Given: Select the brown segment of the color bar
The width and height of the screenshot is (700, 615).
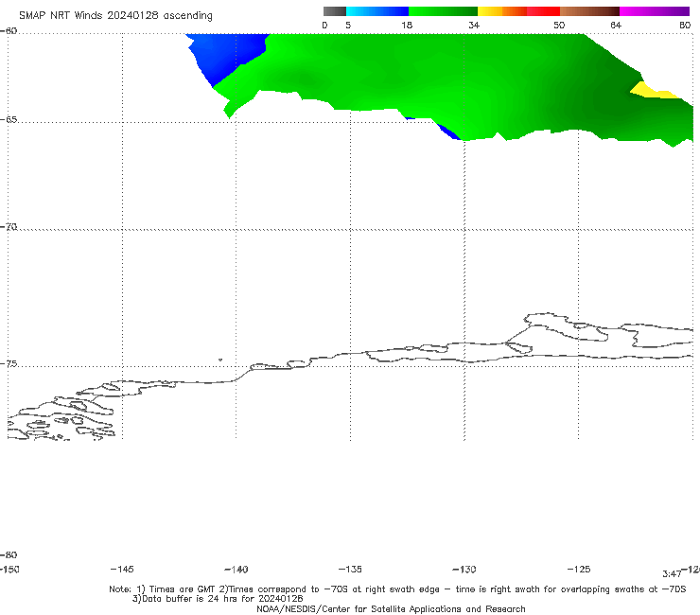Looking at the screenshot, I should 589,11.
